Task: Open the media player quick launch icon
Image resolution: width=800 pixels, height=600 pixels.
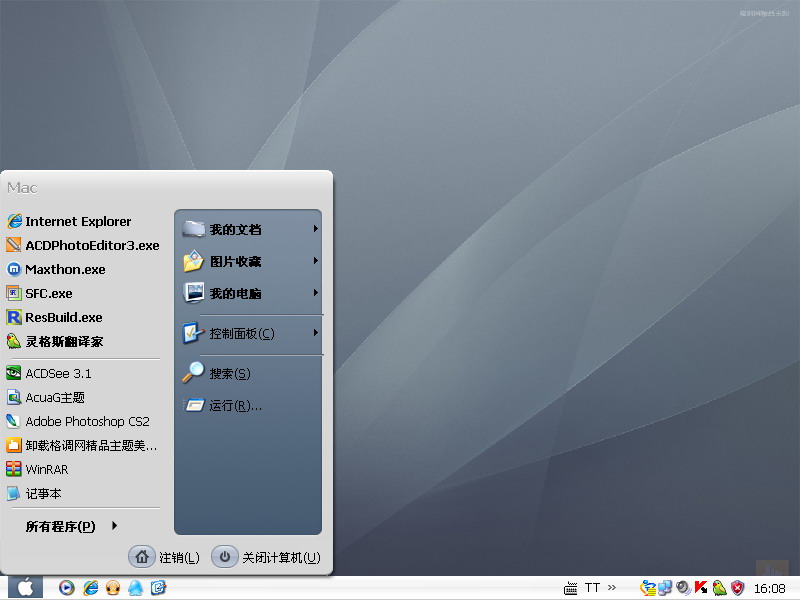Action: pos(66,588)
